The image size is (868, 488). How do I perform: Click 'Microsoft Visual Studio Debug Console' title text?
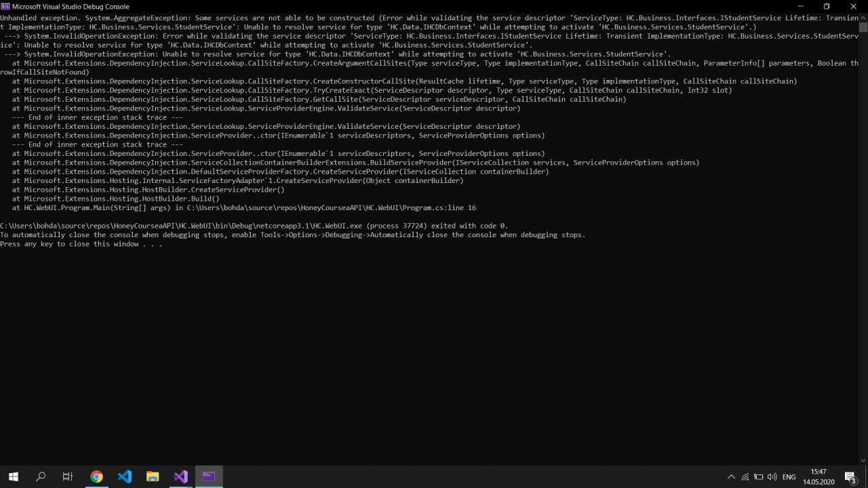(x=71, y=6)
